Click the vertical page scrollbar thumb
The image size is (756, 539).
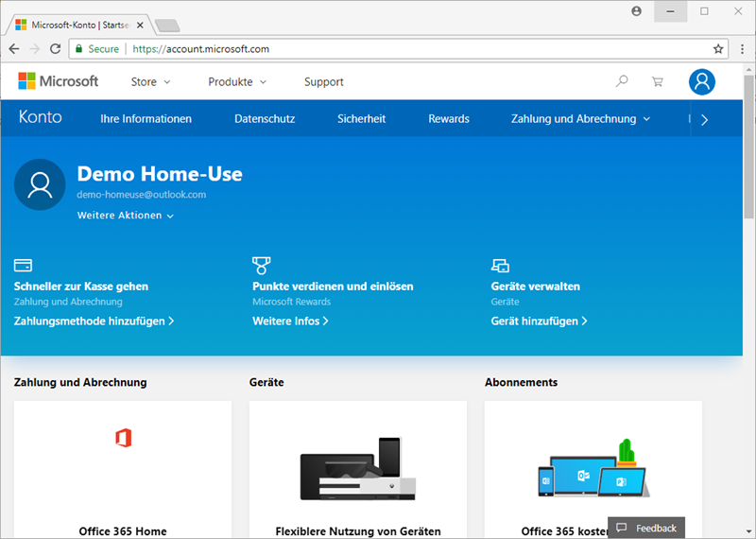coord(748,147)
